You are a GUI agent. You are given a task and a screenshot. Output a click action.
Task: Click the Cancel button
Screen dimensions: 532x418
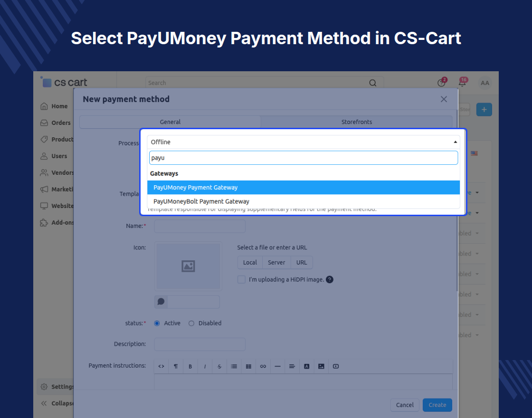[405, 405]
